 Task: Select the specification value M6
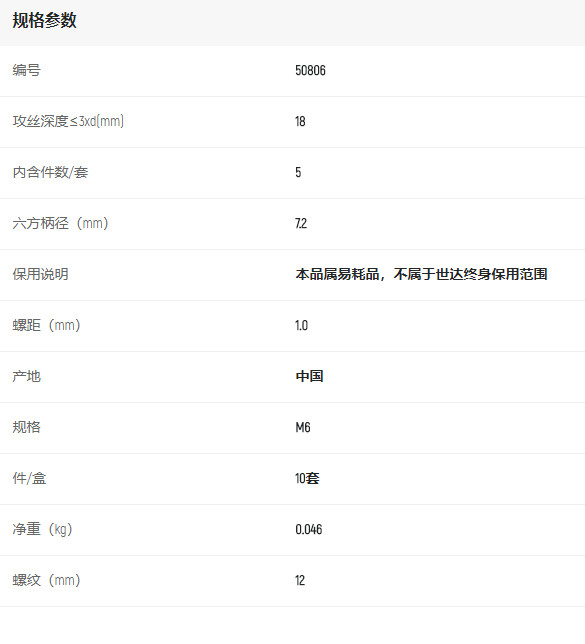(x=303, y=428)
